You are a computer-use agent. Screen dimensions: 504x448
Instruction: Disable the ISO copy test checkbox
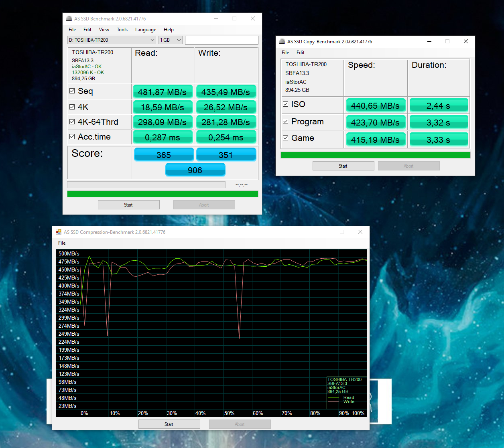pyautogui.click(x=286, y=104)
